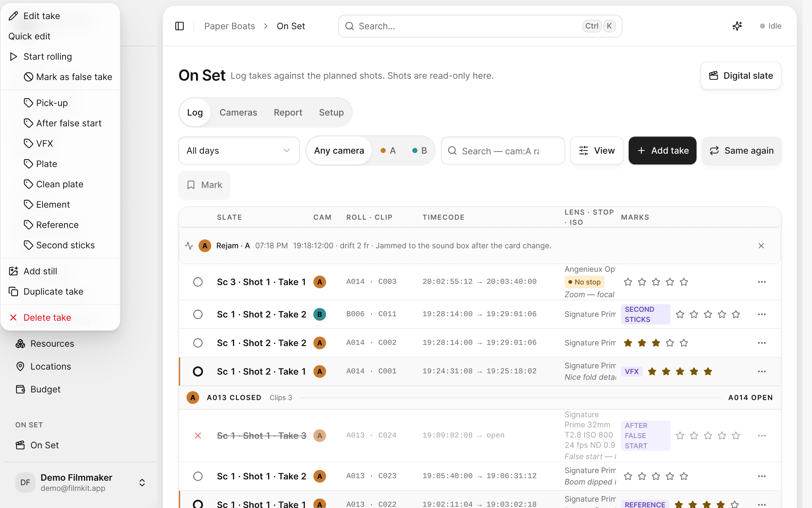This screenshot has height=508, width=812.
Task: Dismiss the Rejam A timecode notice
Action: click(x=761, y=246)
